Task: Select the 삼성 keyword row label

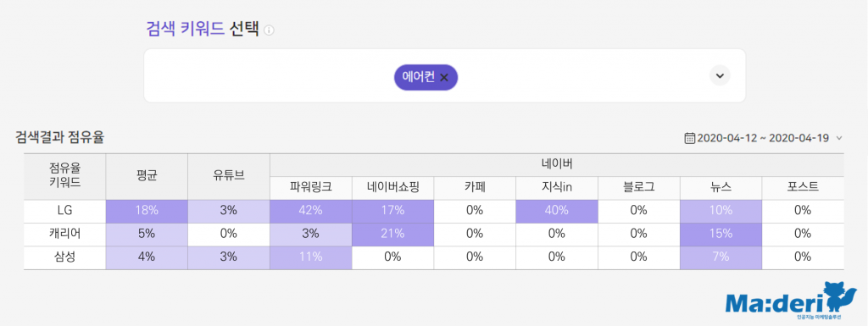Action: pyautogui.click(x=64, y=257)
